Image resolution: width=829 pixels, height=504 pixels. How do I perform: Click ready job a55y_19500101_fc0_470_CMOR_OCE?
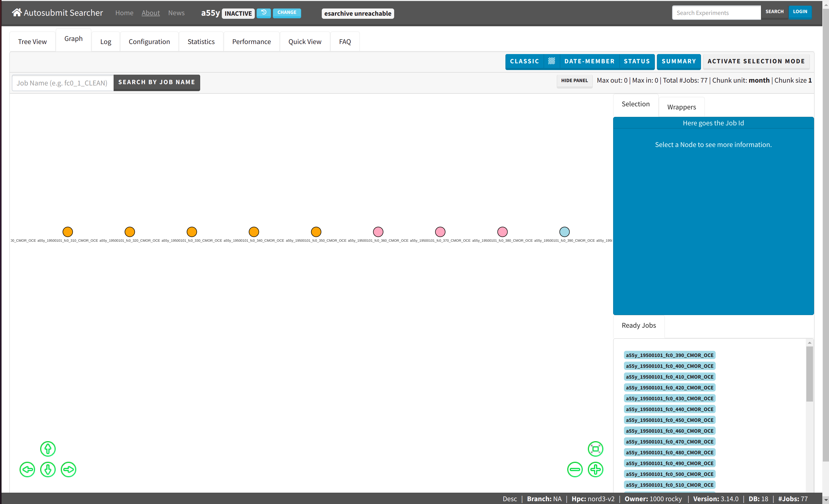tap(670, 442)
